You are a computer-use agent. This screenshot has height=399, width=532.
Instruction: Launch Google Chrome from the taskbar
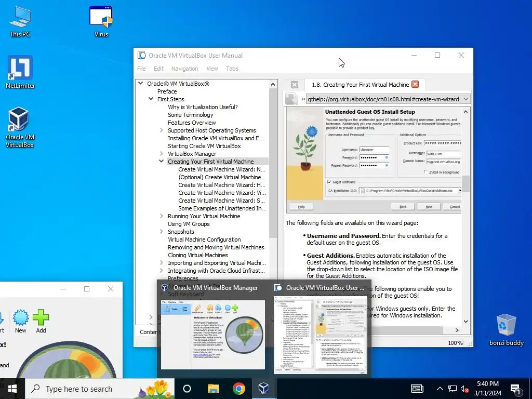[239, 389]
